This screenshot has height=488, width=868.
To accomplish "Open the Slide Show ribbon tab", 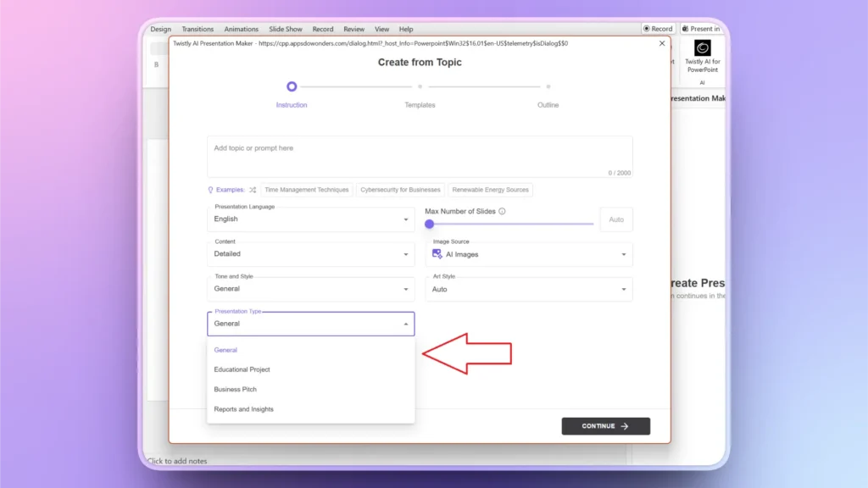I will 286,29.
